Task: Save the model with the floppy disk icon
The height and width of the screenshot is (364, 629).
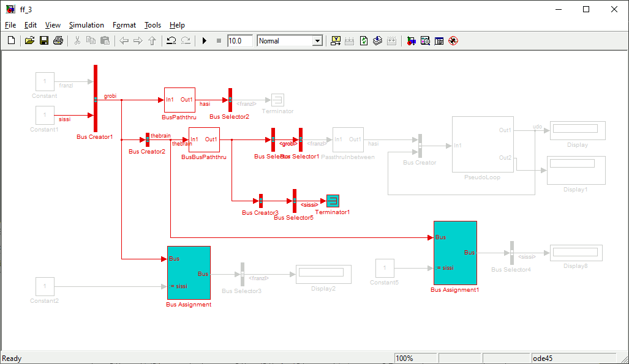Action: 43,40
